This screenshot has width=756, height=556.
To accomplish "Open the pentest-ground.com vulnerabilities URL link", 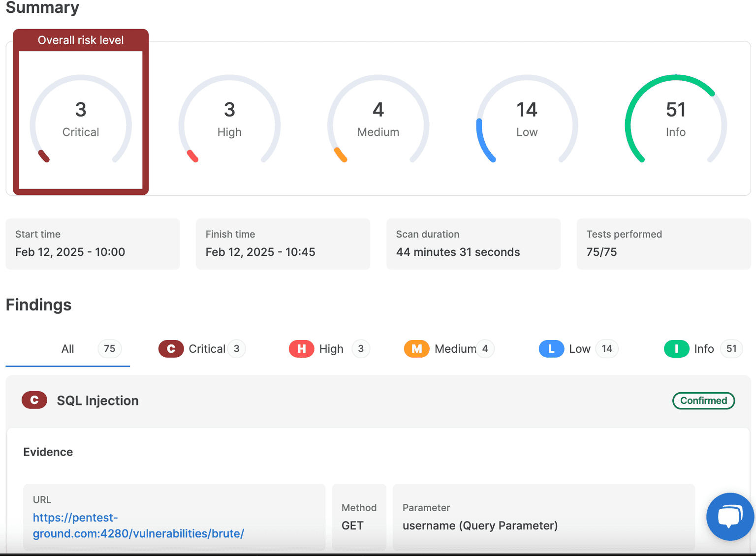I will pos(138,525).
